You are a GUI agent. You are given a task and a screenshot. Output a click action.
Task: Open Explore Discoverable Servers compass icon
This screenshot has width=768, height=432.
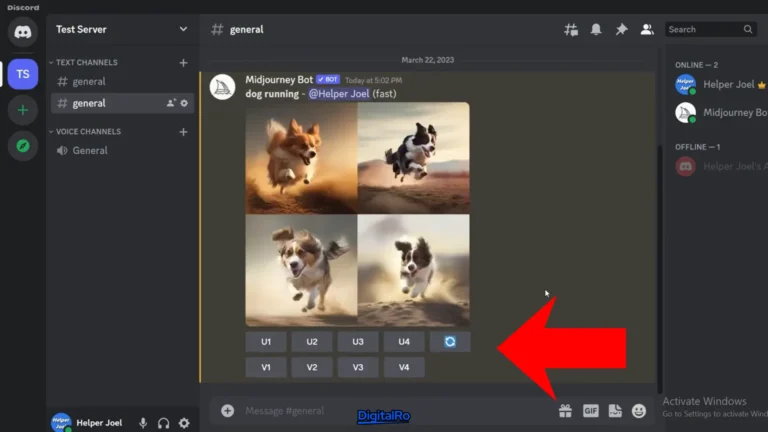coord(22,146)
